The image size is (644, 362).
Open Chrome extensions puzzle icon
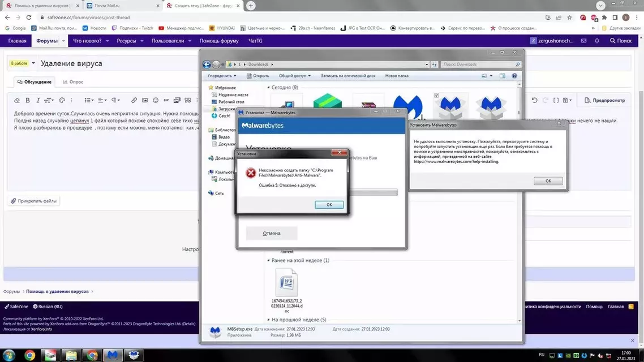point(604,17)
